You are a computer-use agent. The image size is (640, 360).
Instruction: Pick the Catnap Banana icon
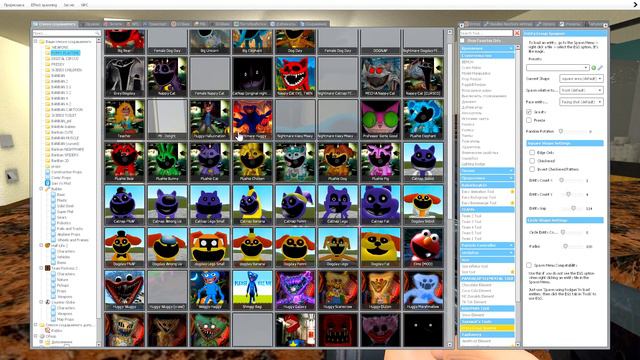(x=252, y=204)
